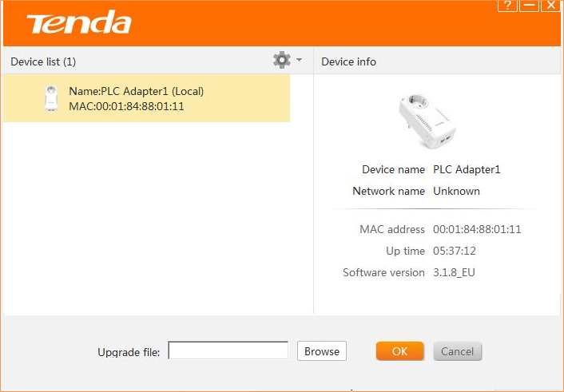Click the adapter icon in device list
Viewport: 564px width, 392px height.
point(50,98)
